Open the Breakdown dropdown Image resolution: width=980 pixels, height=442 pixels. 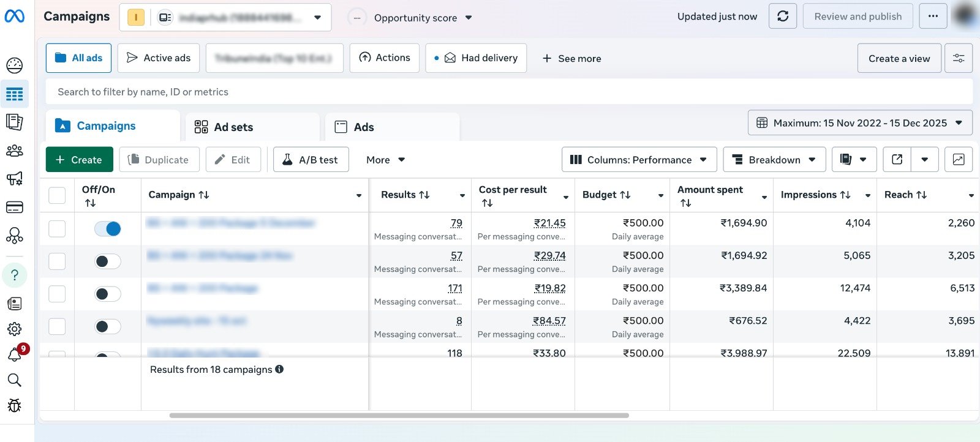point(774,160)
